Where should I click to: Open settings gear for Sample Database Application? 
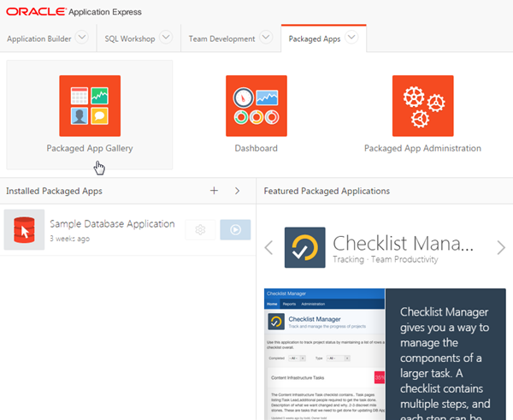point(200,230)
